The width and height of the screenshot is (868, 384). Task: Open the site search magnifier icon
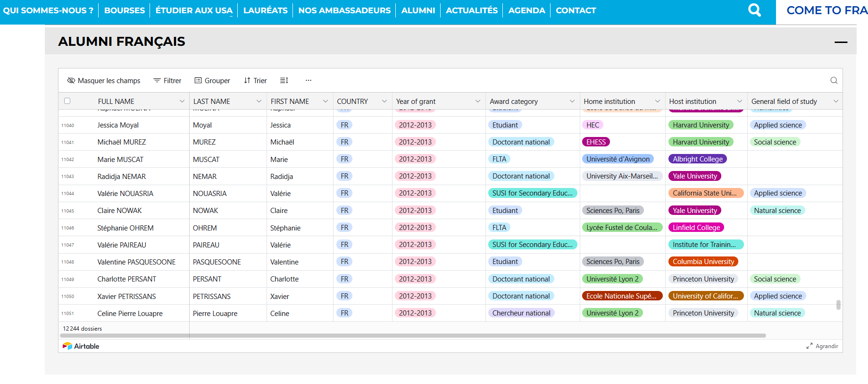point(755,10)
